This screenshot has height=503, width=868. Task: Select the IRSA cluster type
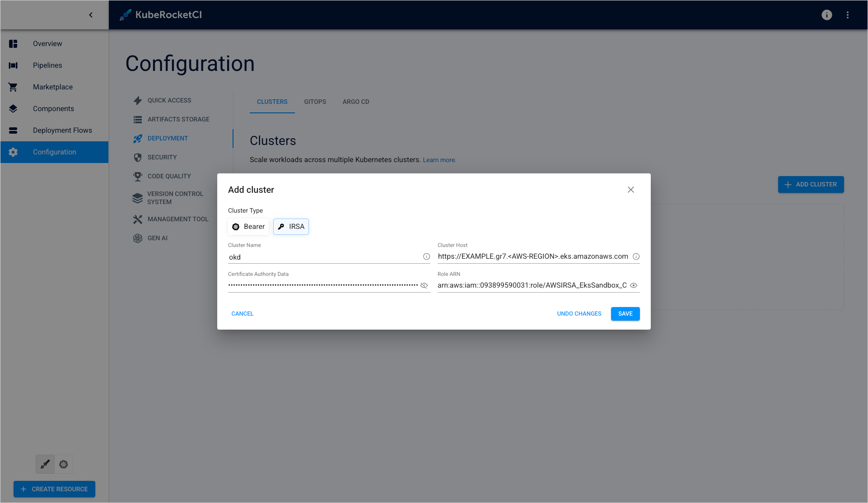click(x=291, y=227)
